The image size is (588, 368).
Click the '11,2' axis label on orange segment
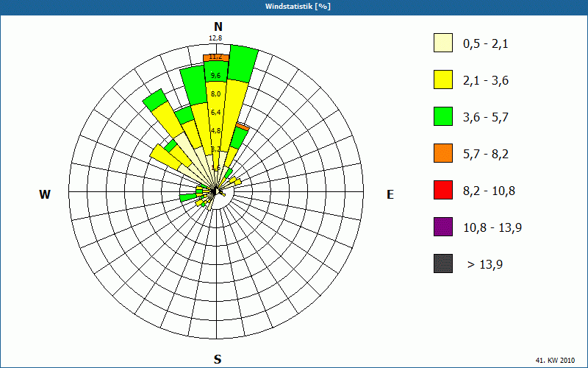[215, 57]
